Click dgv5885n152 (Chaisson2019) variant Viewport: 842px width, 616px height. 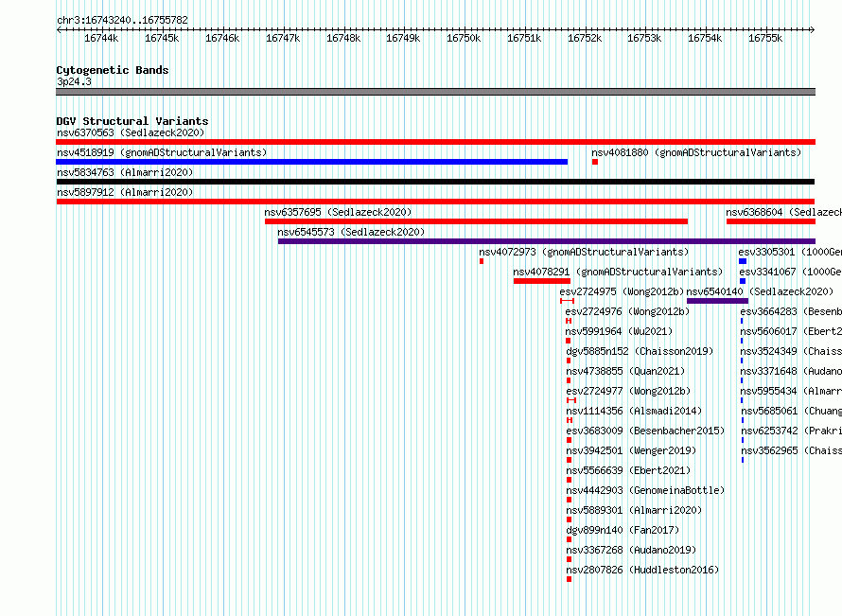(x=640, y=351)
